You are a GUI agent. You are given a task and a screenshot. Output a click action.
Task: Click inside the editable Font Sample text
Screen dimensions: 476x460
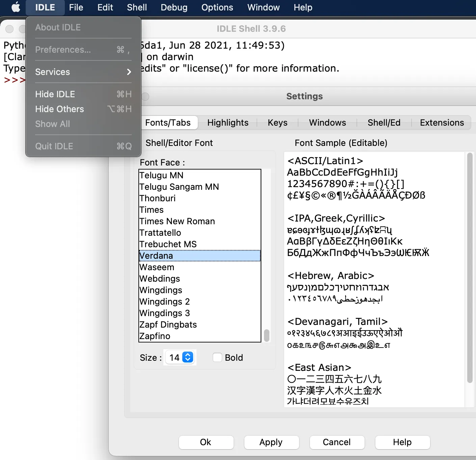374,280
